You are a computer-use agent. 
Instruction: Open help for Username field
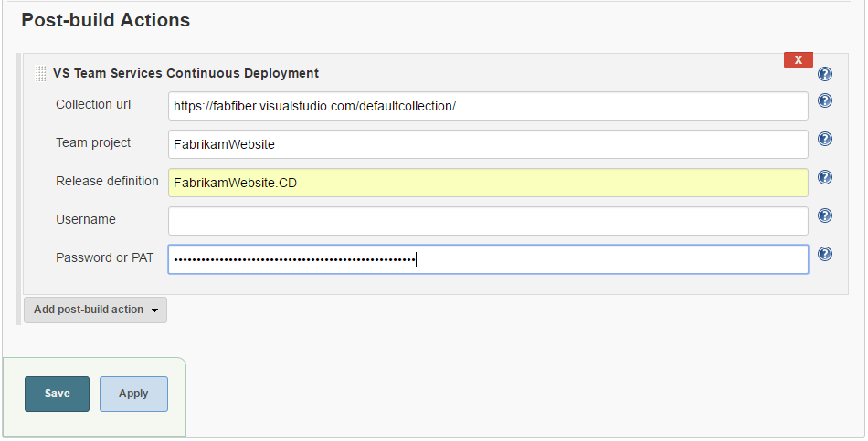825,215
